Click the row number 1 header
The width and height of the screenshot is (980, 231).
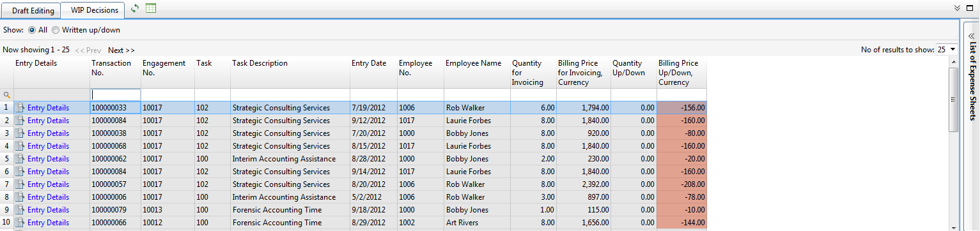click(6, 108)
